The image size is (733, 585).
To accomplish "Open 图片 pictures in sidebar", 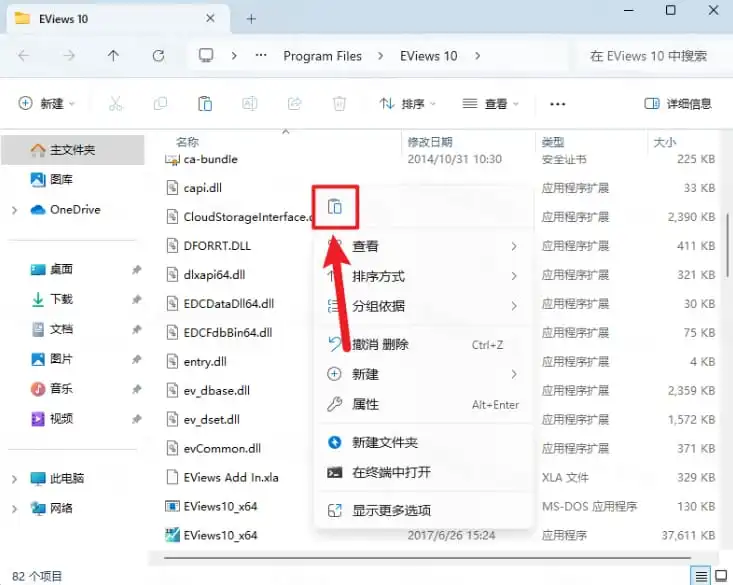I will (x=51, y=359).
